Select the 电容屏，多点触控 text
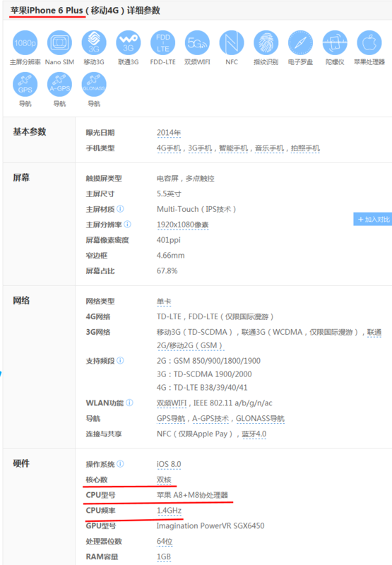The width and height of the screenshot is (392, 565). (186, 179)
